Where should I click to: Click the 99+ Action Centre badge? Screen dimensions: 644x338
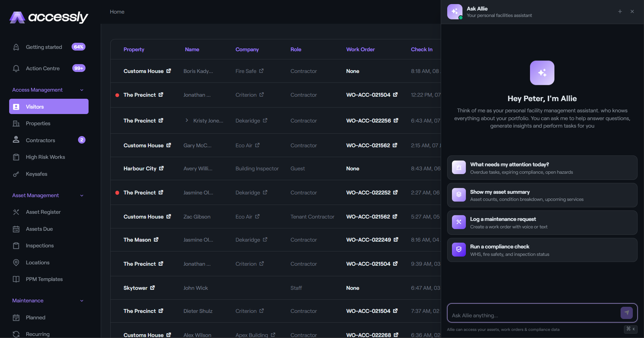pos(79,68)
